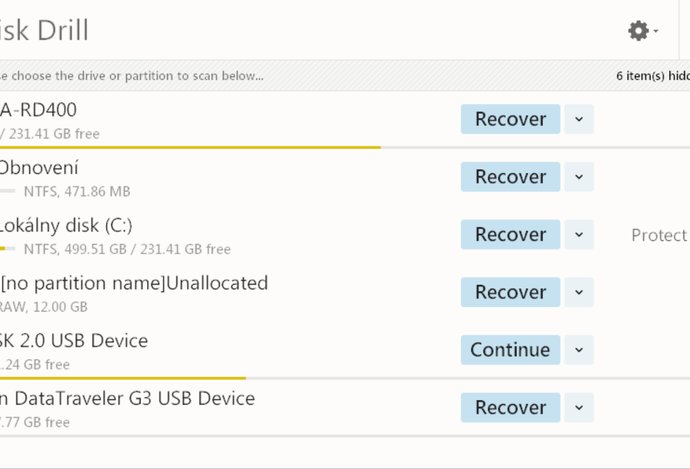Show the 6 hidden items

652,75
